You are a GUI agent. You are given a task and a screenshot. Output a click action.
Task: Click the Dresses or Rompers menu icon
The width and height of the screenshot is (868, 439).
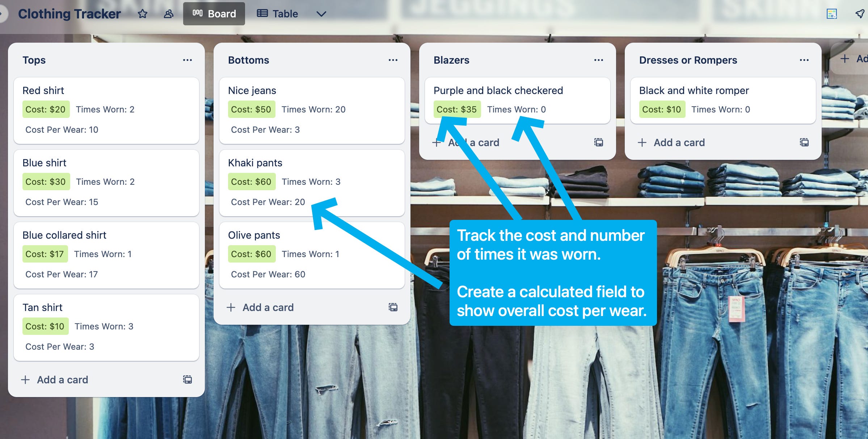(x=805, y=60)
